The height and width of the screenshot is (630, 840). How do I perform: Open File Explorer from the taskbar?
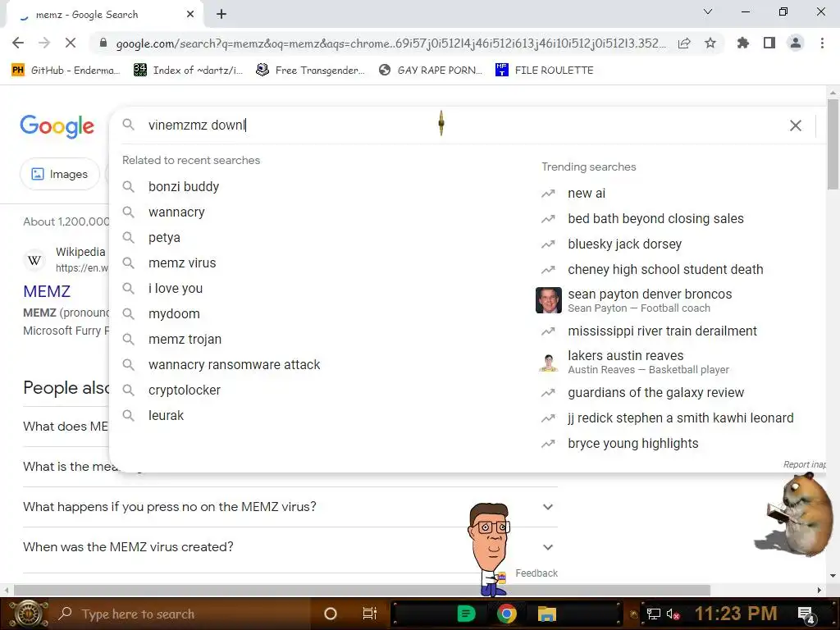(547, 614)
